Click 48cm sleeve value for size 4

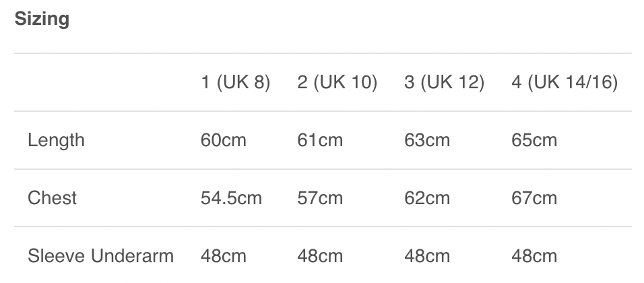[534, 256]
